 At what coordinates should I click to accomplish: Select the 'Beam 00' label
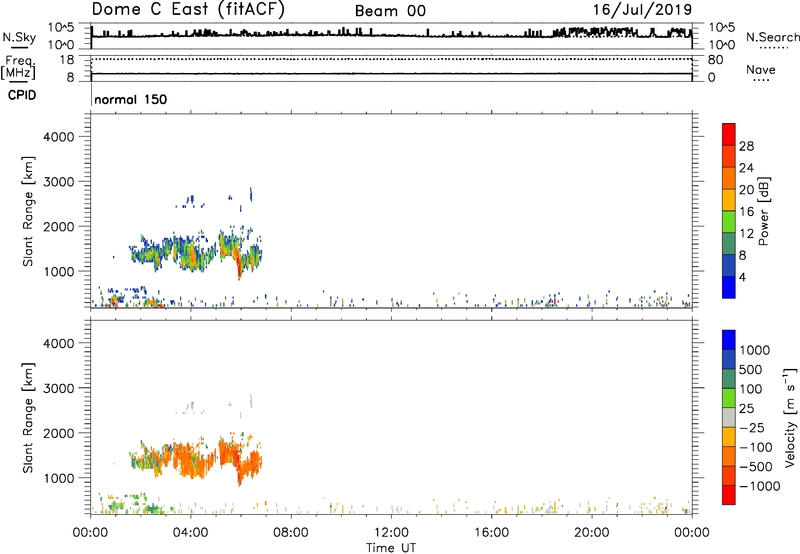point(390,11)
